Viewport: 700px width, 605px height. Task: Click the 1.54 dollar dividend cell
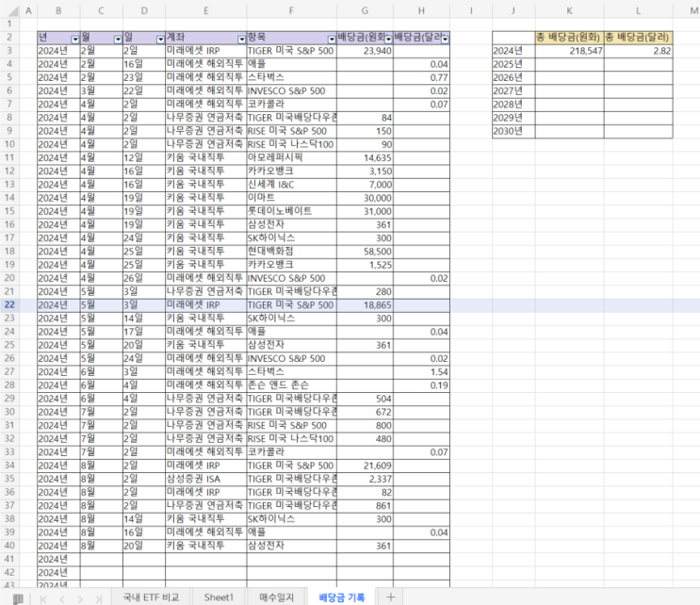point(421,372)
